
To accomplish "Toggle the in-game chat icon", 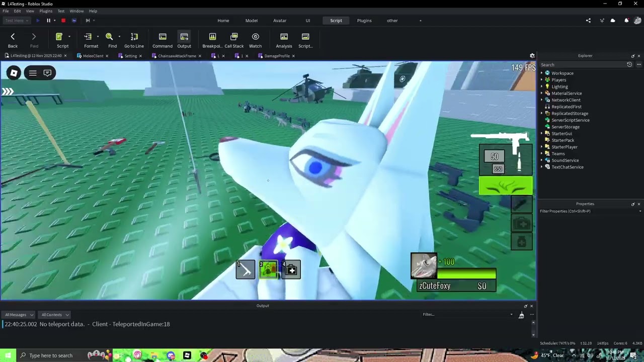I will coord(47,73).
